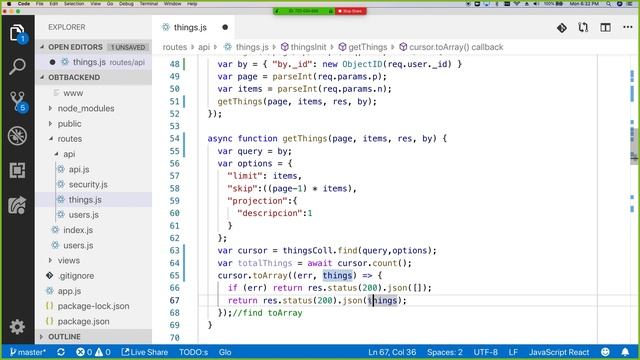
Task: Open users.js inside api folder
Action: [x=83, y=215]
